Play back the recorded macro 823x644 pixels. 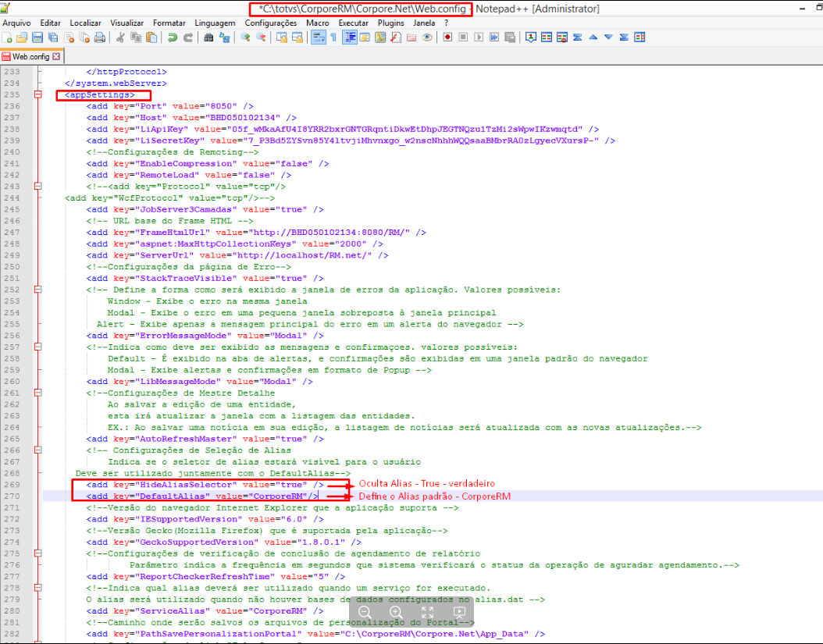coord(479,37)
